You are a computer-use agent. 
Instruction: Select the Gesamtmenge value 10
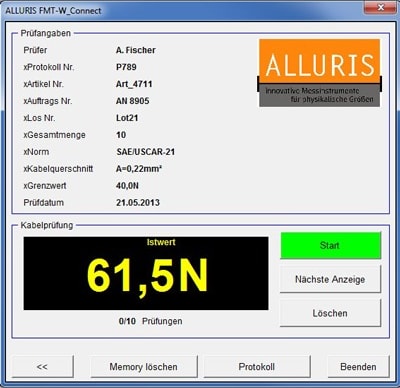coord(121,135)
